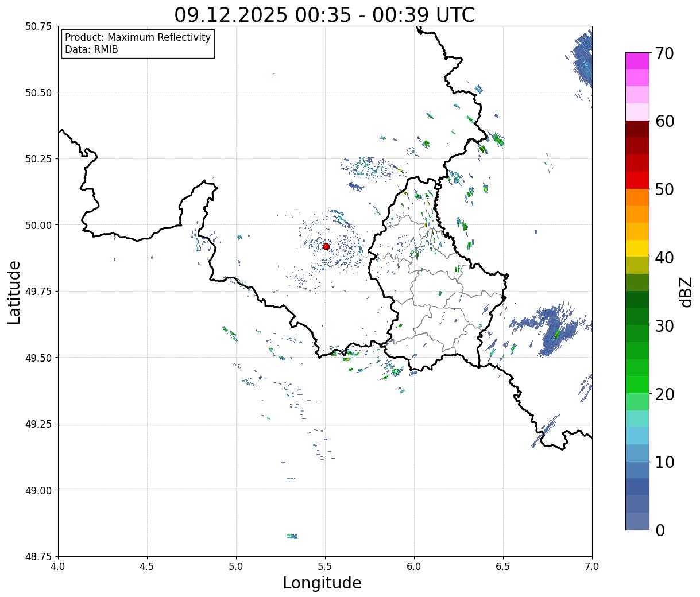
Task: Click the latitude tick label 49.25
Action: pos(38,424)
